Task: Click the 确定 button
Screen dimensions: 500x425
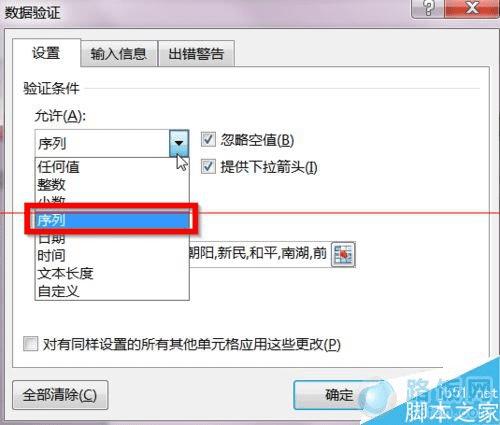Action: click(x=339, y=395)
